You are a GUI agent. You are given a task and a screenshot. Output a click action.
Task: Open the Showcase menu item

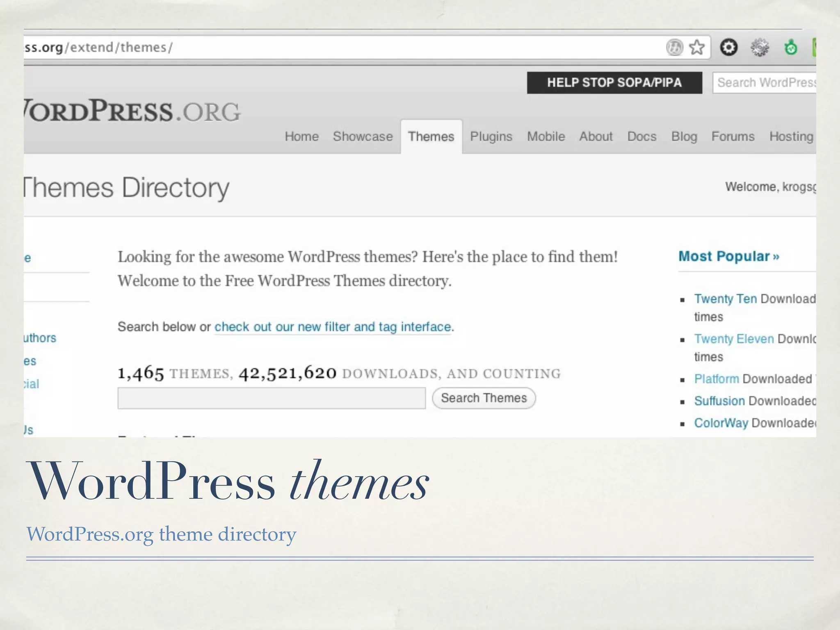[363, 136]
